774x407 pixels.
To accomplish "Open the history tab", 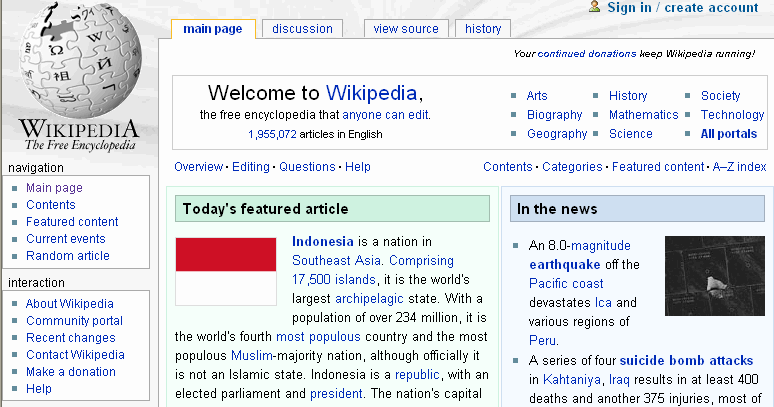I will click(x=483, y=29).
